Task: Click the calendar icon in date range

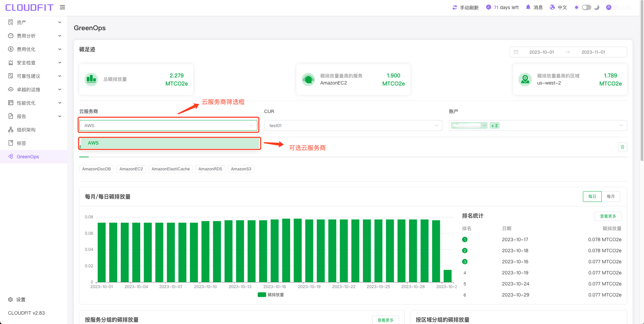Action: (516, 52)
